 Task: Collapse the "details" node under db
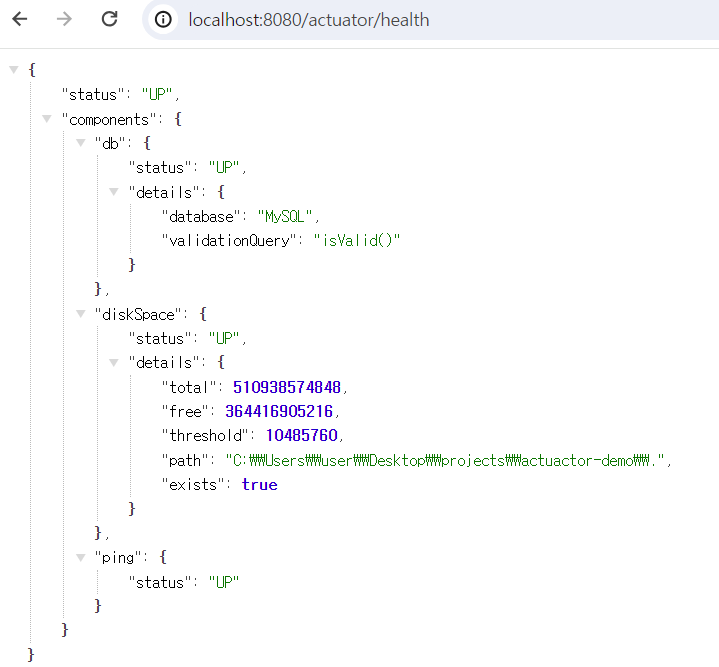[x=114, y=192]
